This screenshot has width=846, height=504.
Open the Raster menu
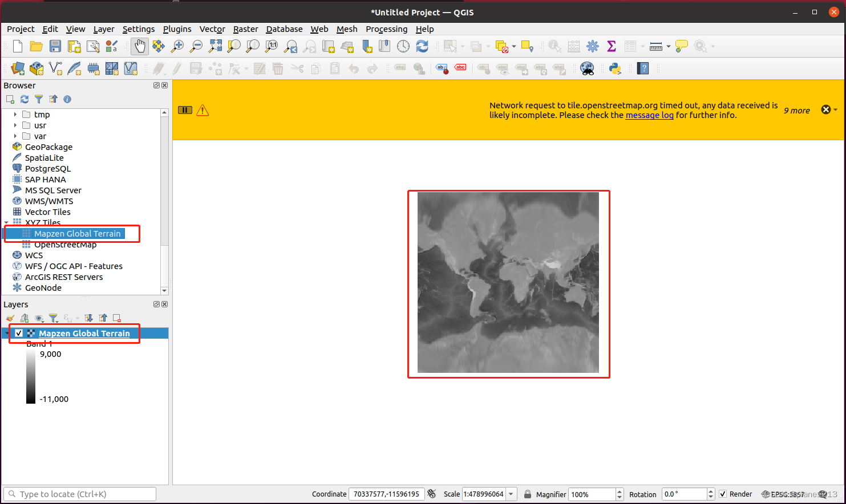(245, 29)
